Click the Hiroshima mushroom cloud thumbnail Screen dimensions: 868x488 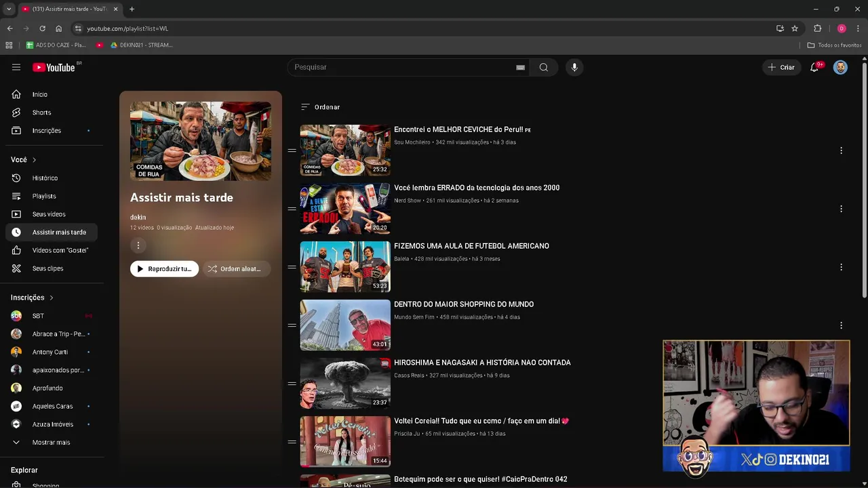point(345,383)
